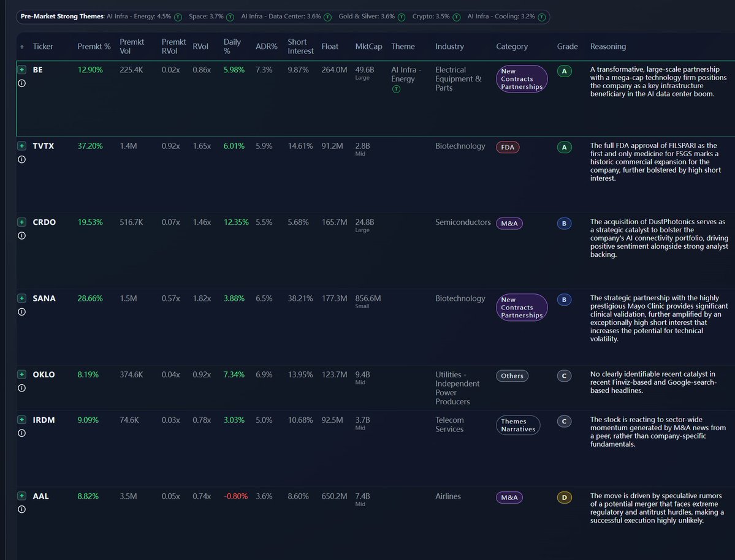Sort by the Short Interest column header
Screen dimensions: 735x560
pos(300,47)
